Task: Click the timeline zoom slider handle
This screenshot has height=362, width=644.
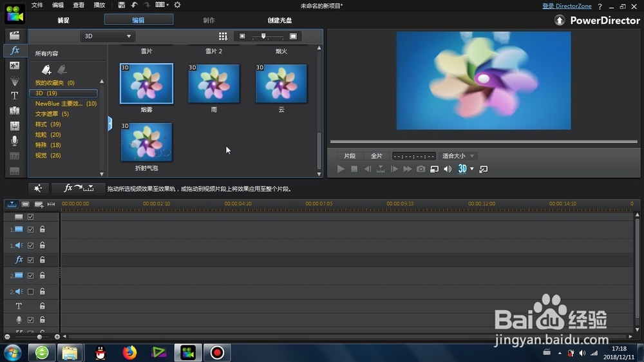Action: [39, 336]
